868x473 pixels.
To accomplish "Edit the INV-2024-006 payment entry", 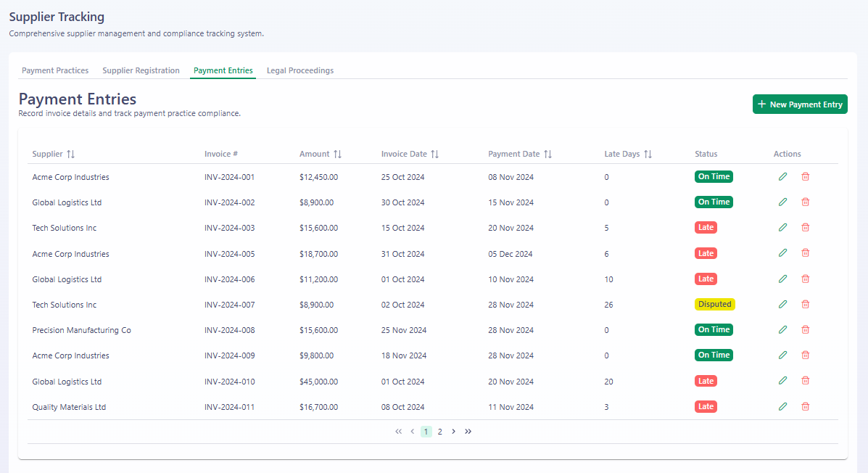I will (x=782, y=279).
